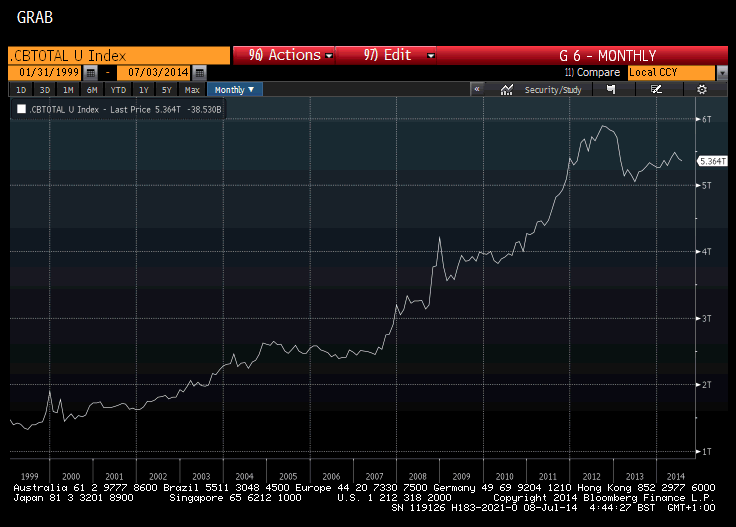Click the 1999 x-axis label

[x=30, y=476]
